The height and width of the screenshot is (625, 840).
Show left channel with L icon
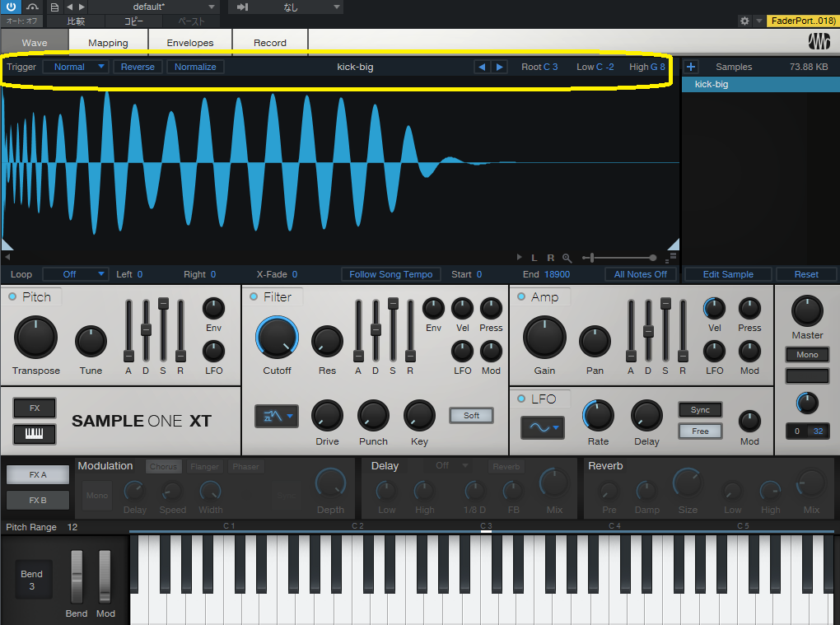[534, 258]
